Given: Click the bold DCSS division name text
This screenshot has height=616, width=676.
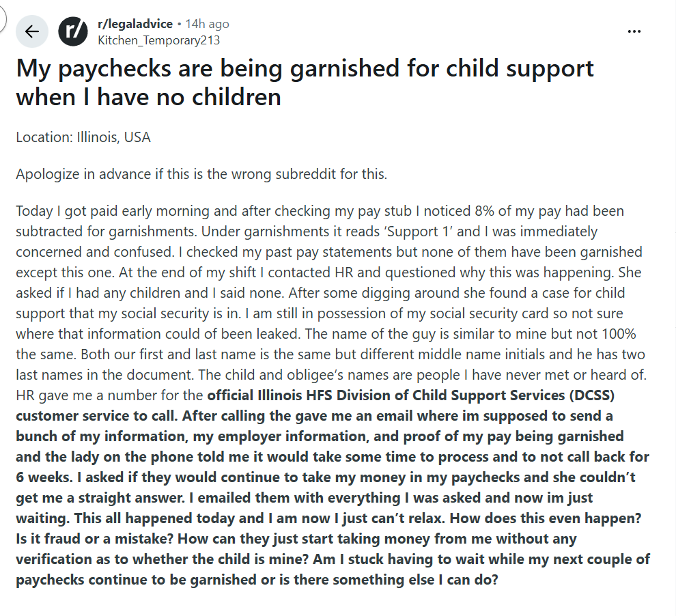Looking at the screenshot, I should pos(411,395).
